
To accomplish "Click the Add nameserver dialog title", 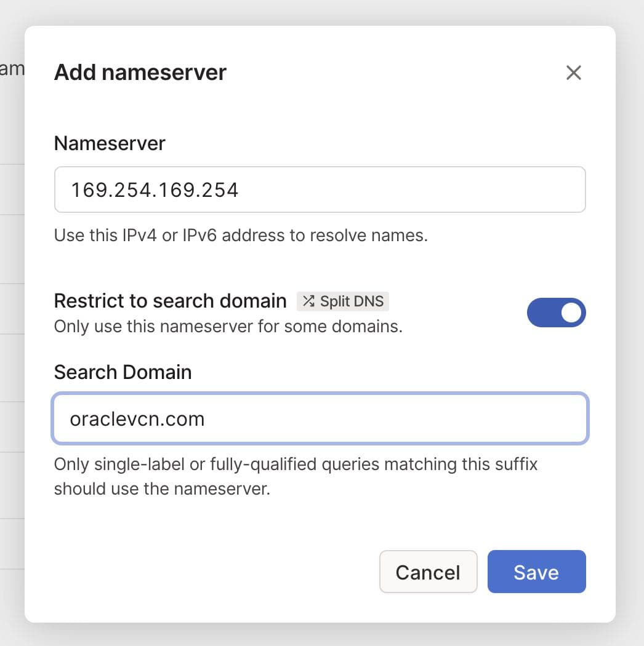I will [x=140, y=72].
